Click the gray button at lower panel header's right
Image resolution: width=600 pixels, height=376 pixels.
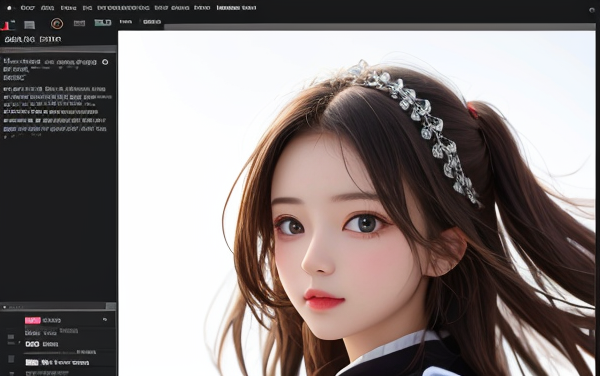(x=111, y=306)
